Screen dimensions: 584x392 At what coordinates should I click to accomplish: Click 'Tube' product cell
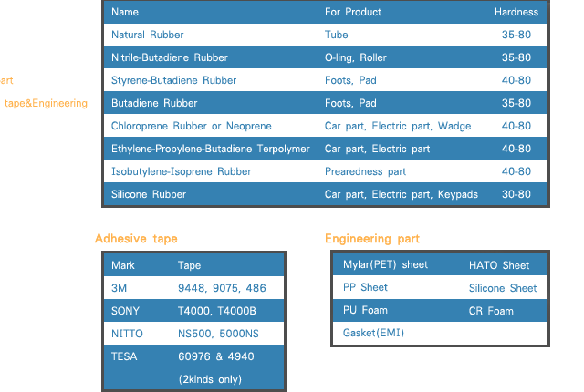pos(337,35)
